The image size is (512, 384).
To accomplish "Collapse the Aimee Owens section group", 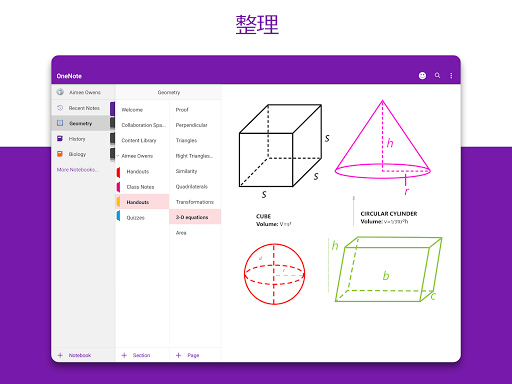I will tap(118, 156).
